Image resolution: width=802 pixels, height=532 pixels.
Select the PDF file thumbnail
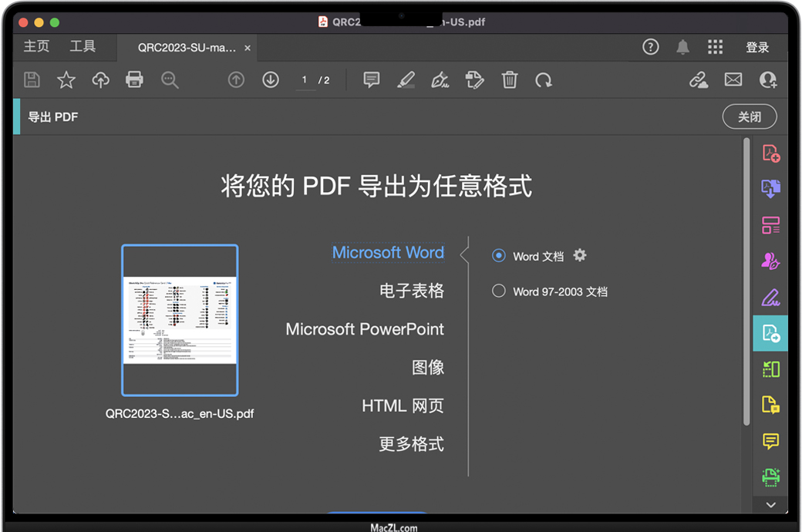(x=180, y=320)
